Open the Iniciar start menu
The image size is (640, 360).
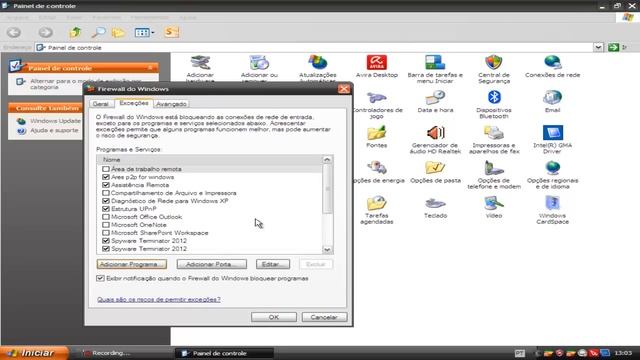point(34,353)
